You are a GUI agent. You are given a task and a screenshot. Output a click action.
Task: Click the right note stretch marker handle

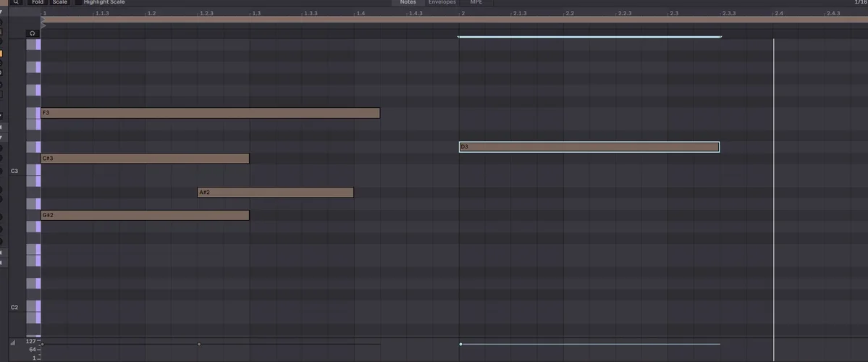(720, 37)
